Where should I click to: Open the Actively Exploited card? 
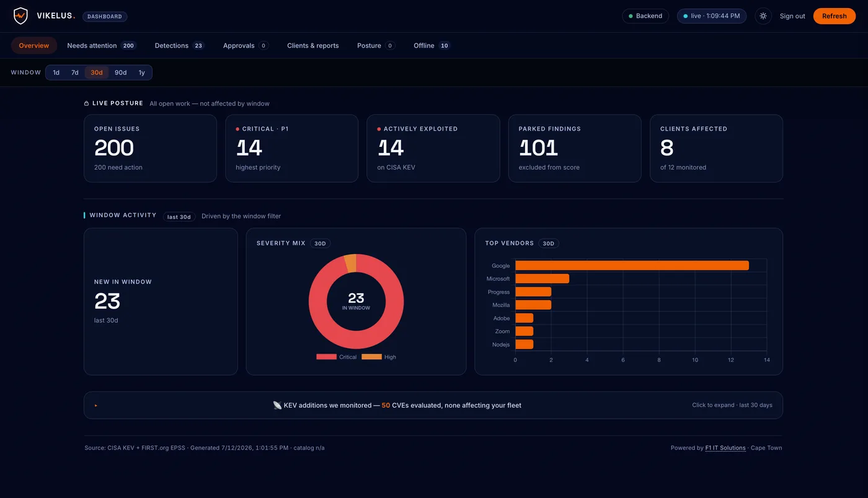coord(433,149)
